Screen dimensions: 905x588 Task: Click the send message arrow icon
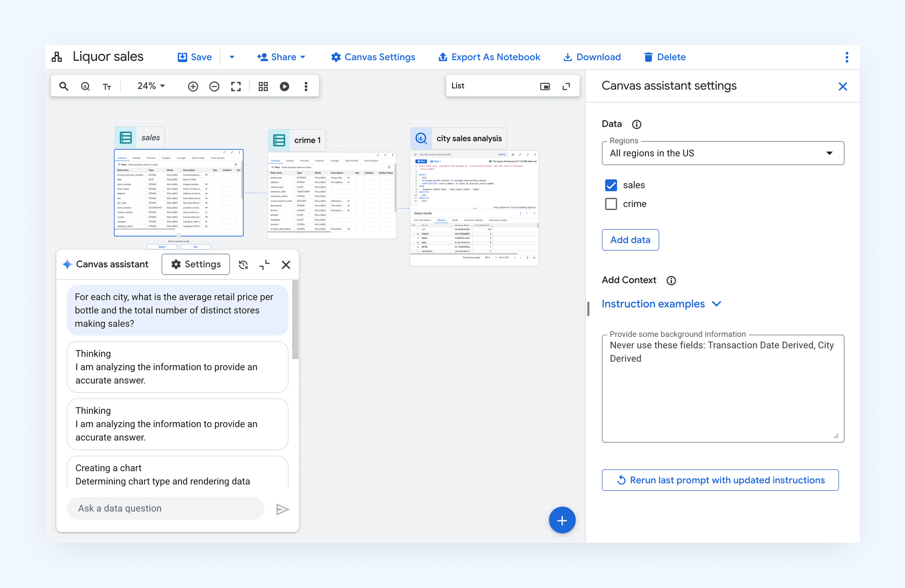pyautogui.click(x=283, y=509)
